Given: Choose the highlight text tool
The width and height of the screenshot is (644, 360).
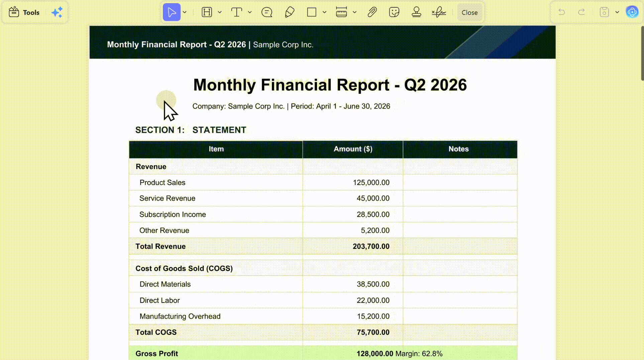Looking at the screenshot, I should (207, 12).
